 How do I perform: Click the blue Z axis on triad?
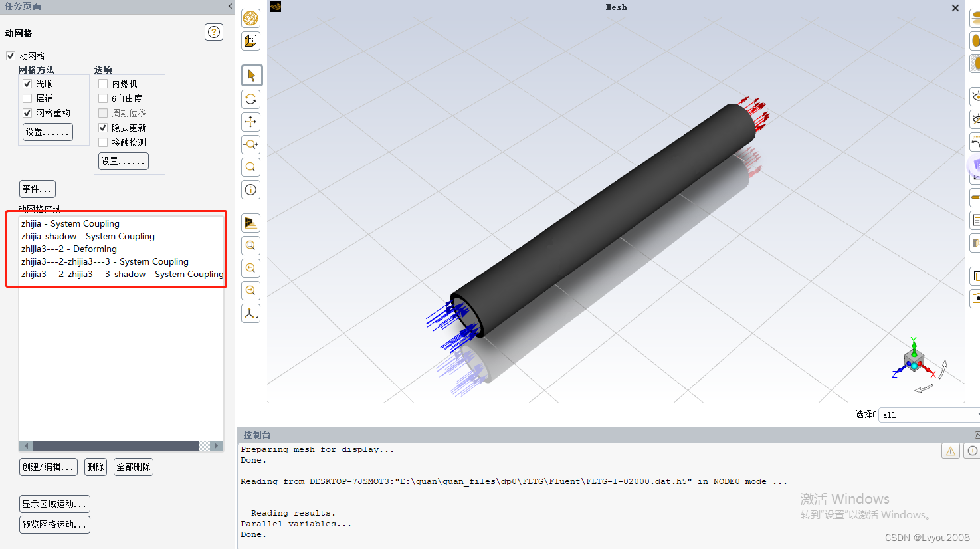click(898, 372)
